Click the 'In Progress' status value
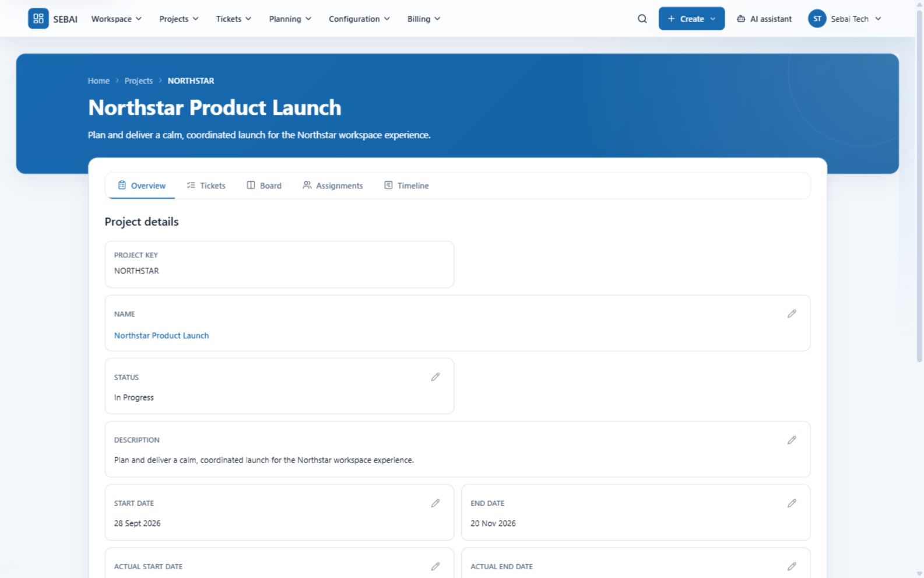The width and height of the screenshot is (924, 578). tap(134, 397)
